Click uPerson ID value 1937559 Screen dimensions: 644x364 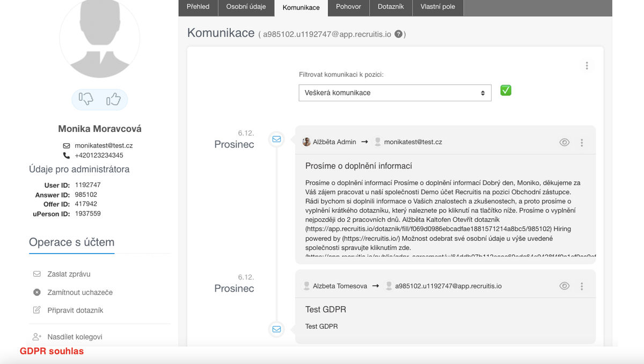click(x=87, y=213)
